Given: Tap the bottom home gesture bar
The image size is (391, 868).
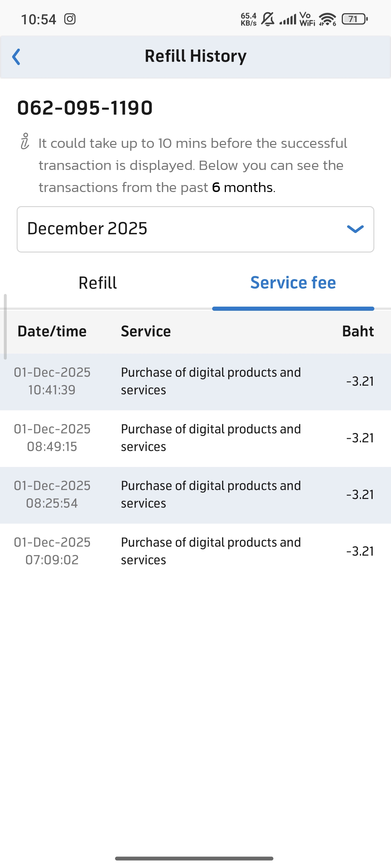Looking at the screenshot, I should (194, 858).
